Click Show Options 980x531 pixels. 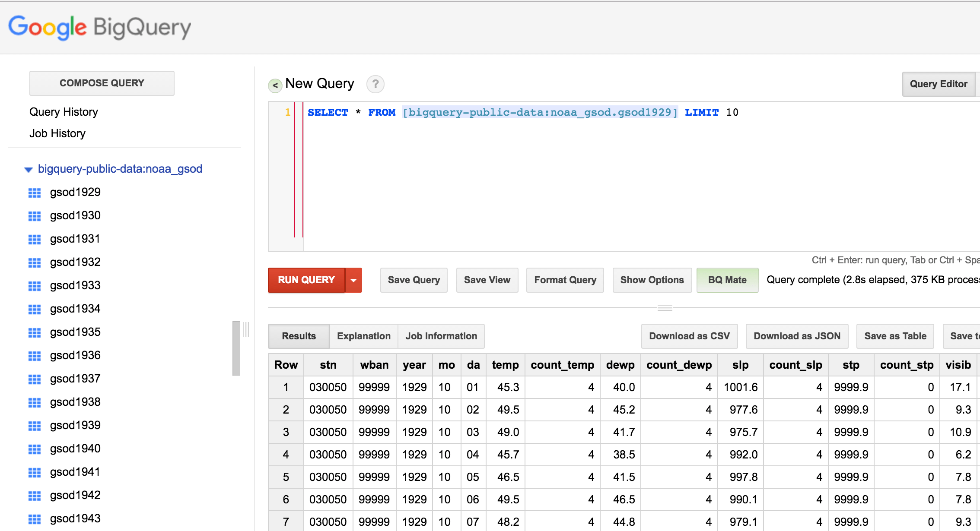(x=652, y=280)
